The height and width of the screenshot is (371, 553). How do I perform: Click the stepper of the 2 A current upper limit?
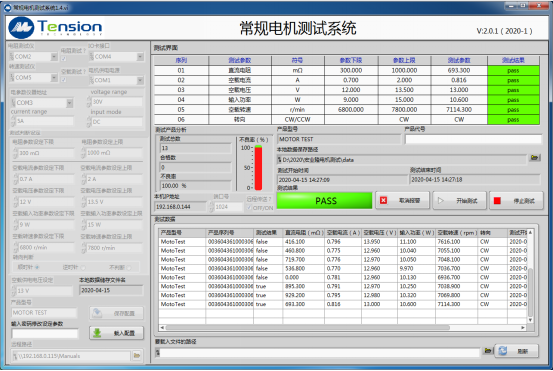[84, 179]
